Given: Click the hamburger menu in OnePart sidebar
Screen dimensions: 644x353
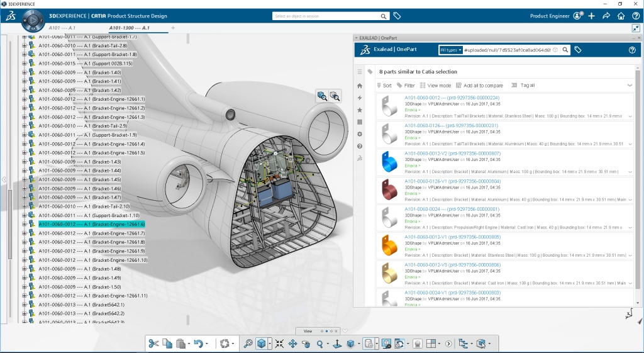Looking at the screenshot, I should (x=360, y=72).
